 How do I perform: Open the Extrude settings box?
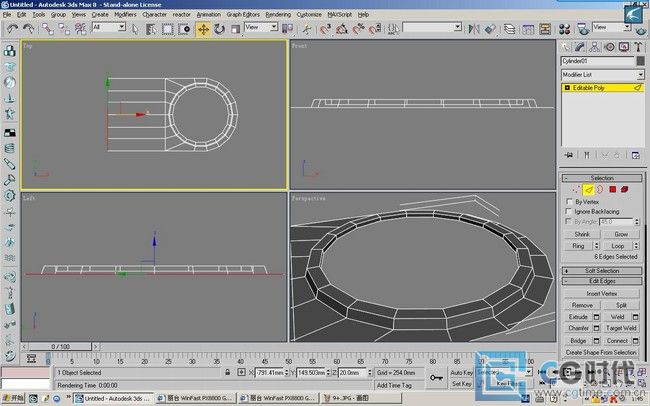[597, 317]
